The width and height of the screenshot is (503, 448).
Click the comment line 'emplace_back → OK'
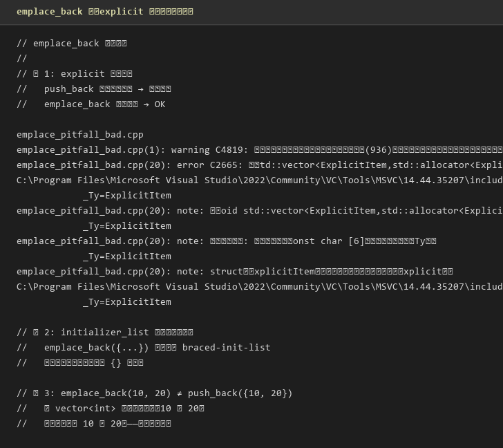(x=91, y=104)
